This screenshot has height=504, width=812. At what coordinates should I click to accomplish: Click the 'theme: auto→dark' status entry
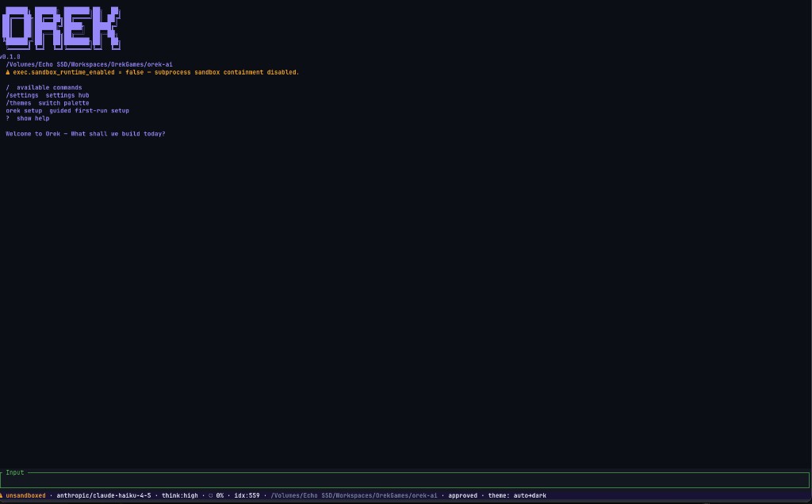click(517, 496)
